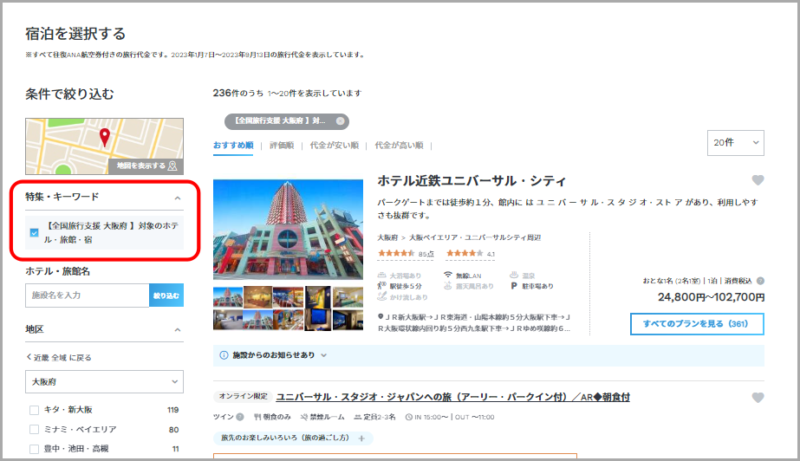Sort results by 評価順
The height and width of the screenshot is (461, 800).
(x=282, y=145)
